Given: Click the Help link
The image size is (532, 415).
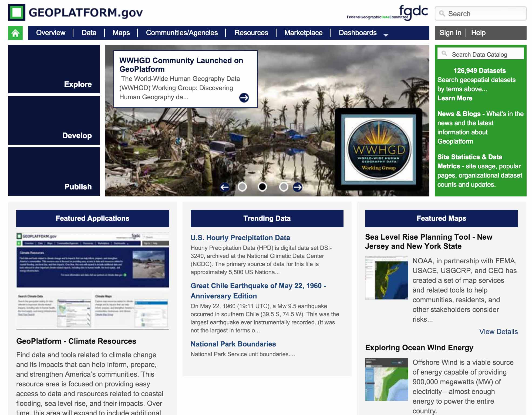Looking at the screenshot, I should click(478, 33).
